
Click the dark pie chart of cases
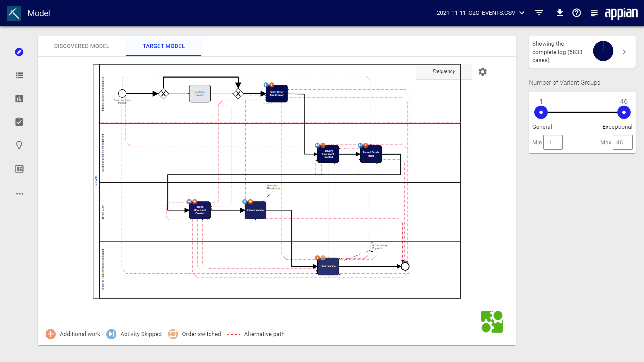603,51
